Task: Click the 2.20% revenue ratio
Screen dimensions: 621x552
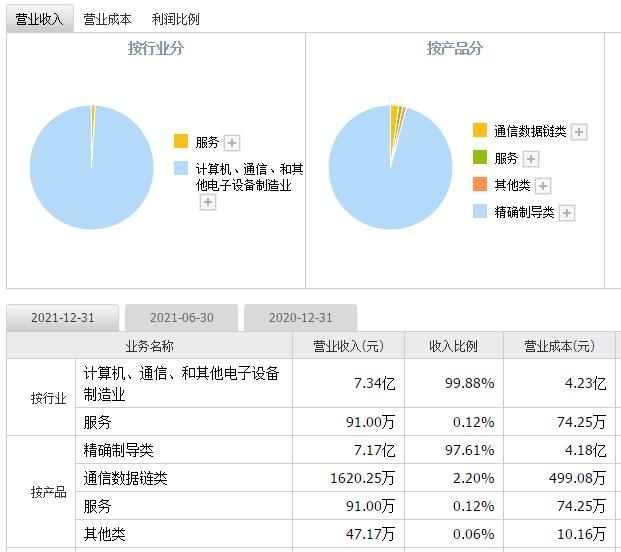Action: (x=474, y=478)
